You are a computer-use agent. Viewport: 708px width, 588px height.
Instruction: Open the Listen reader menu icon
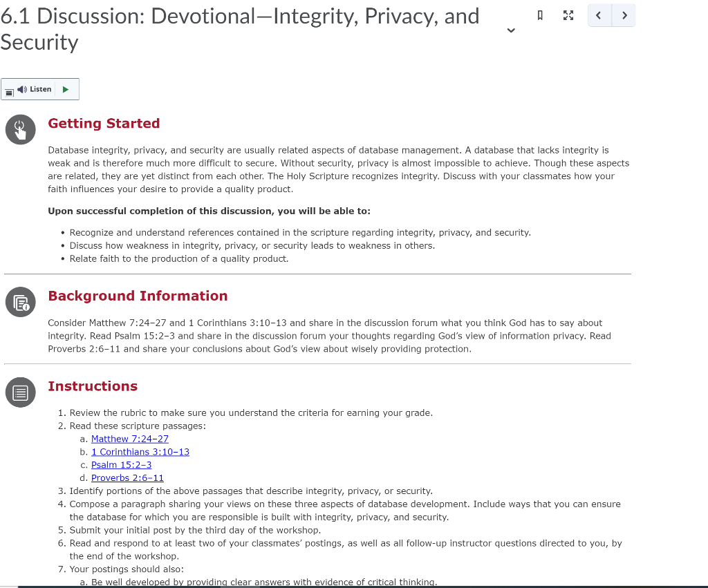pyautogui.click(x=10, y=92)
